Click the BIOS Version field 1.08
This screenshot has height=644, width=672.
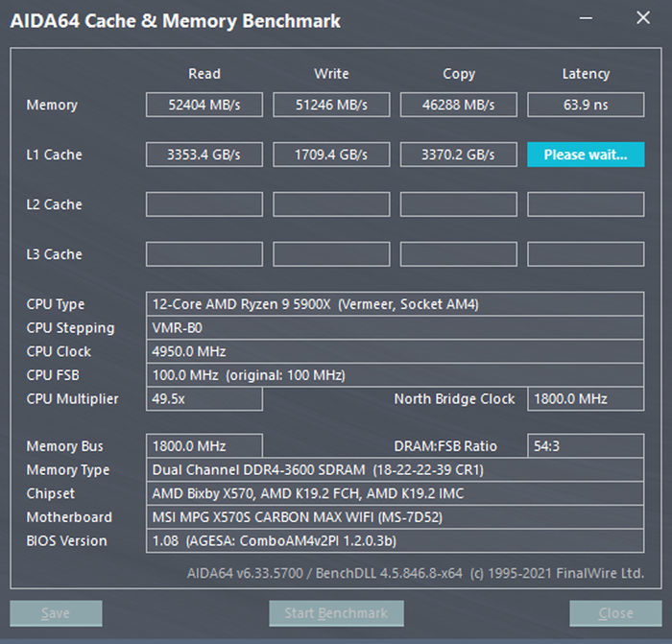[395, 540]
